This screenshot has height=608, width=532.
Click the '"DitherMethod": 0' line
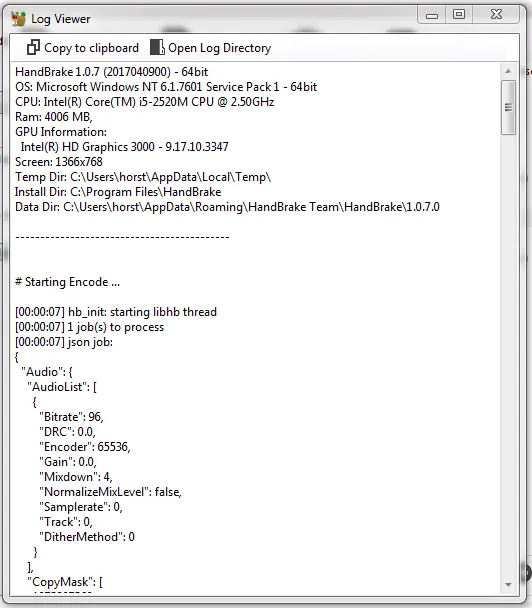coord(87,537)
